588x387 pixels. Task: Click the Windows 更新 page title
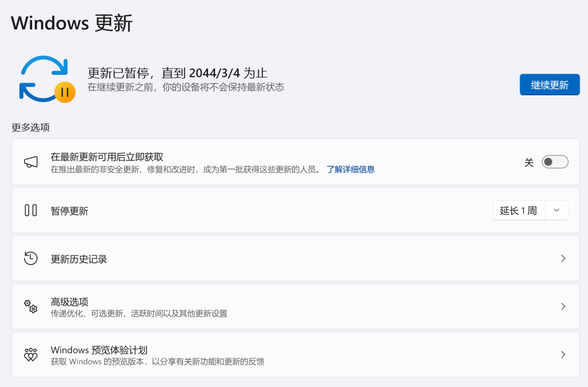tap(71, 23)
